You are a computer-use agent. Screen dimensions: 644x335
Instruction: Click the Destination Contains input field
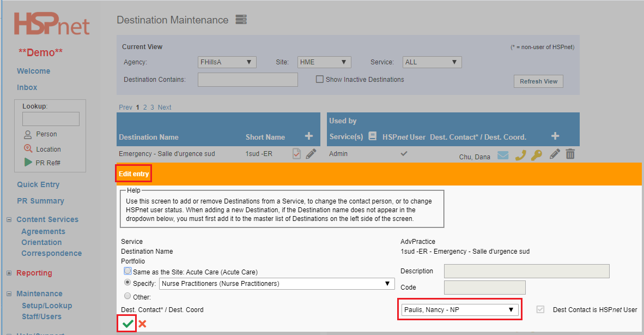(248, 80)
